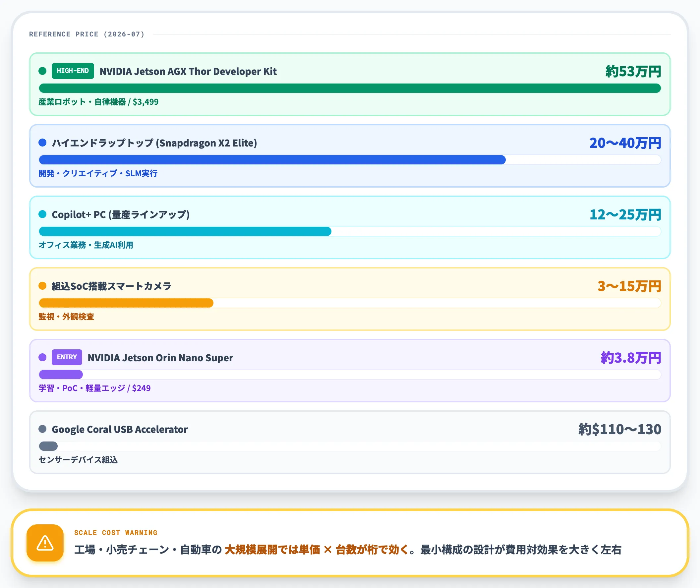Click the 20〜40万円 price label
Screen dimensions: 700x588
tap(625, 143)
